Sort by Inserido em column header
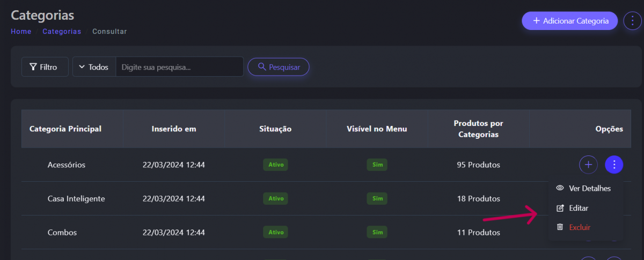This screenshot has width=644, height=260. tap(173, 129)
